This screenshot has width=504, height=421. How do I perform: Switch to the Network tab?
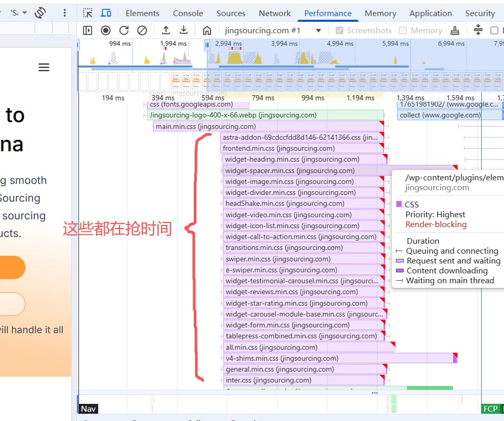274,13
